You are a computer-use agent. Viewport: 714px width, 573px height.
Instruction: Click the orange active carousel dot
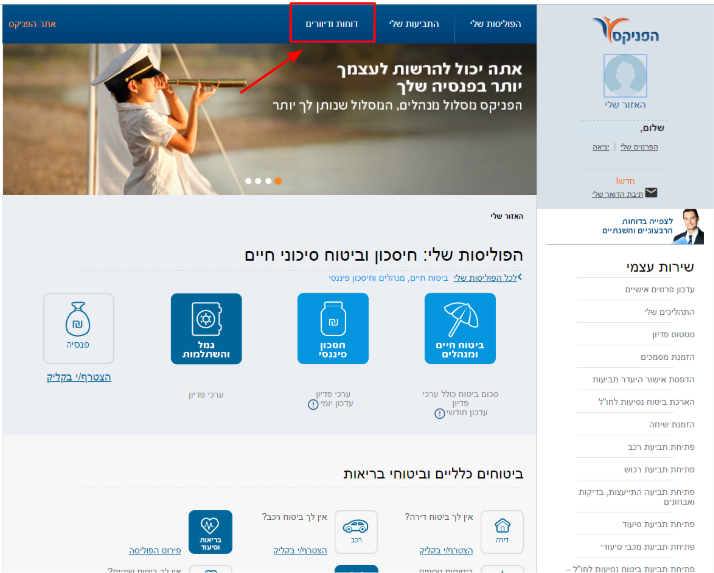click(278, 181)
